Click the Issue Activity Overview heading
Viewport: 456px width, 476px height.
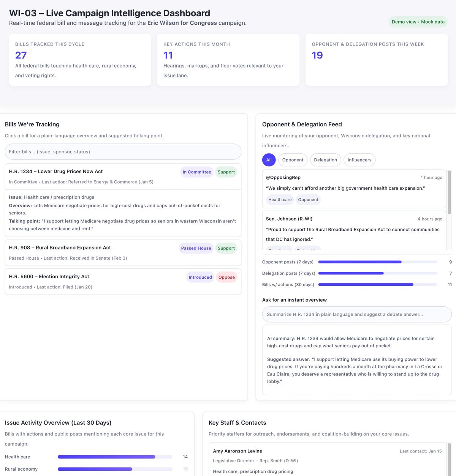coord(58,423)
